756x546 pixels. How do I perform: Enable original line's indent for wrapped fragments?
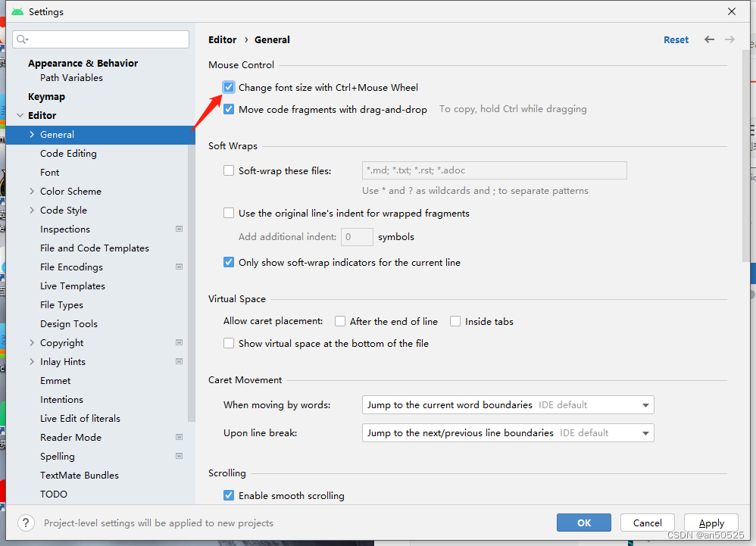(x=229, y=213)
